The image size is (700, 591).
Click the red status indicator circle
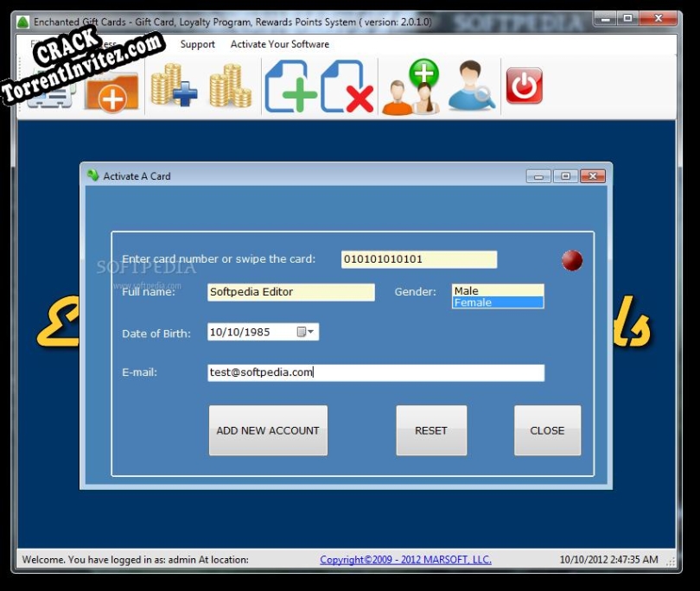pos(571,258)
